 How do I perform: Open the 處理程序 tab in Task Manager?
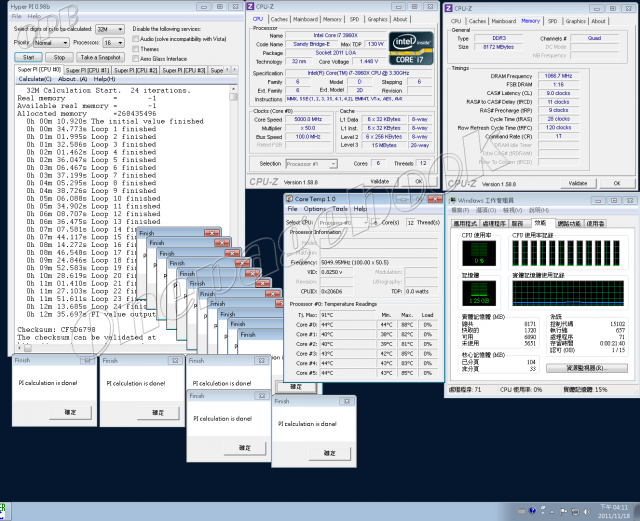click(x=494, y=223)
